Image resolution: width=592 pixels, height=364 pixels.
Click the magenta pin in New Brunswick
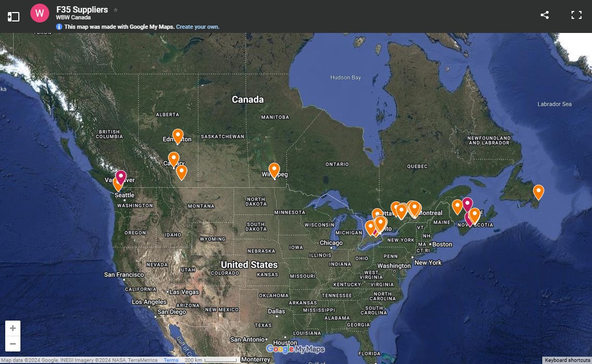click(467, 203)
